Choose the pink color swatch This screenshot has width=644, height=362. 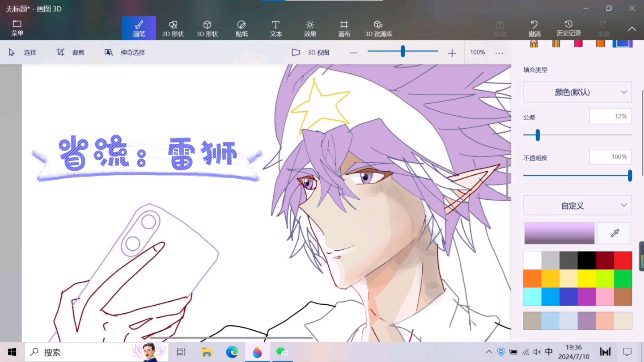pos(605,297)
